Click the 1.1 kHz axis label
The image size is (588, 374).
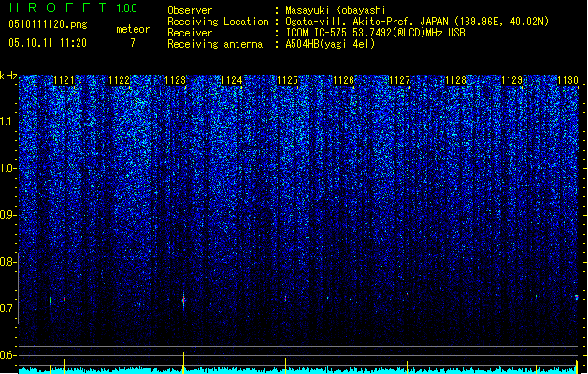coord(7,122)
